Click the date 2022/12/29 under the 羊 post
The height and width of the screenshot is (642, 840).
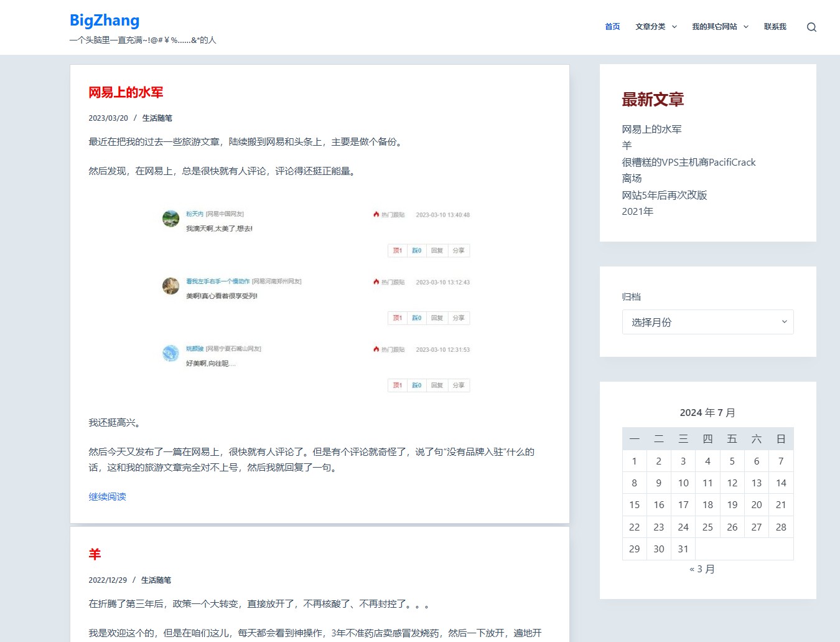coord(108,580)
